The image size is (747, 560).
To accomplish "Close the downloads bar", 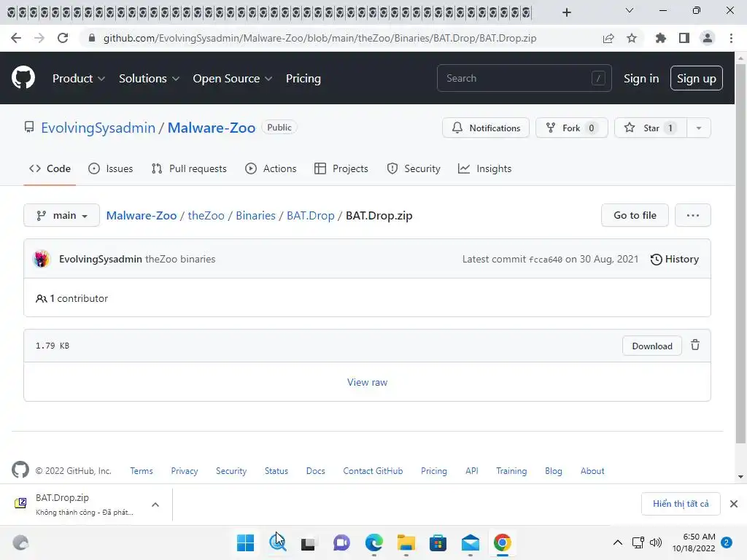I will coord(734,504).
